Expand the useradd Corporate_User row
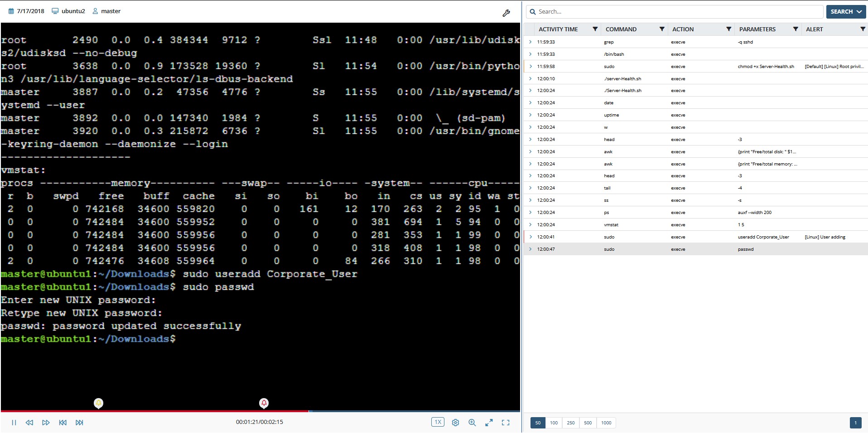 [530, 237]
